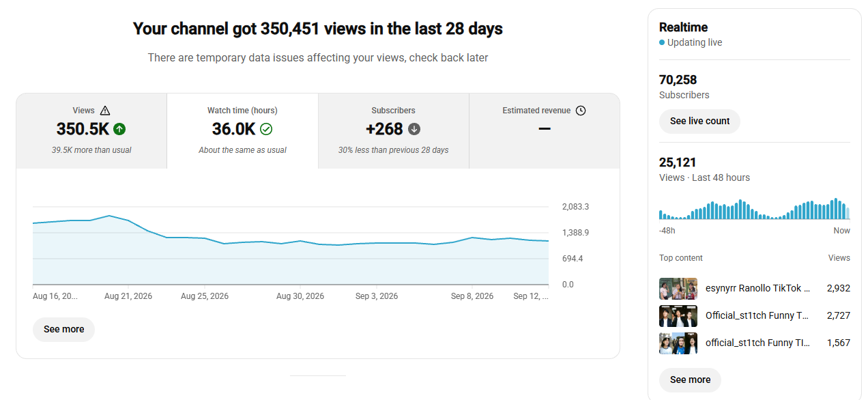The width and height of the screenshot is (868, 400).
Task: Click the Sep 8, 2026 date on chart axis
Action: pos(472,296)
